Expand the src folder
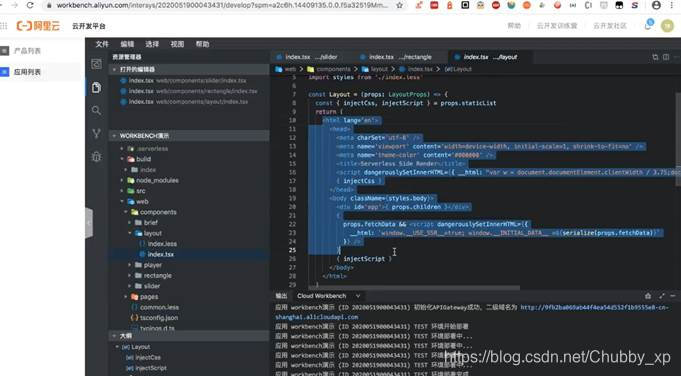 pyautogui.click(x=141, y=191)
